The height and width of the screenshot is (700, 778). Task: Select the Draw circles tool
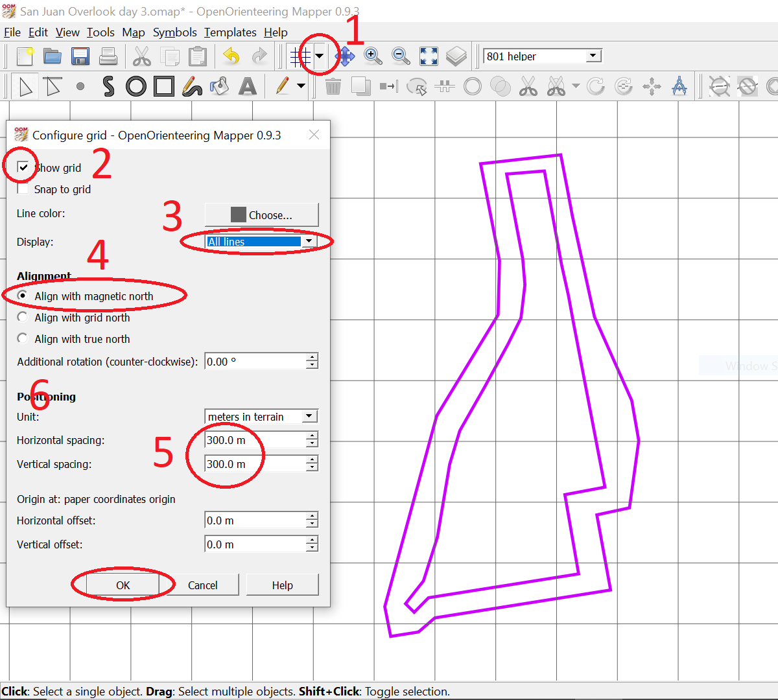point(136,86)
